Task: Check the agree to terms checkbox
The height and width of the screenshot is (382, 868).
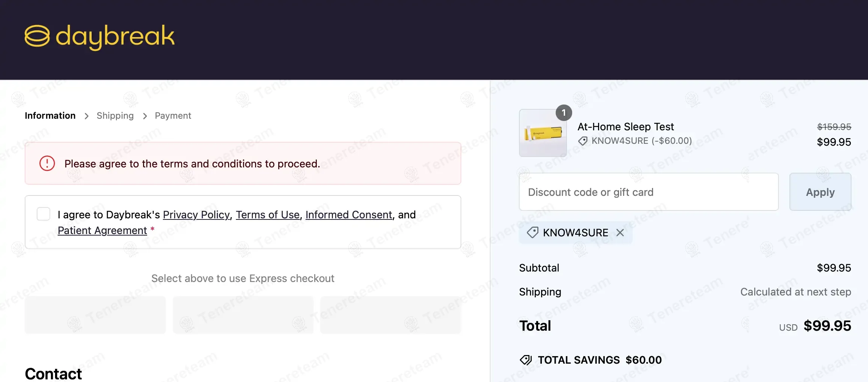Action: 43,214
